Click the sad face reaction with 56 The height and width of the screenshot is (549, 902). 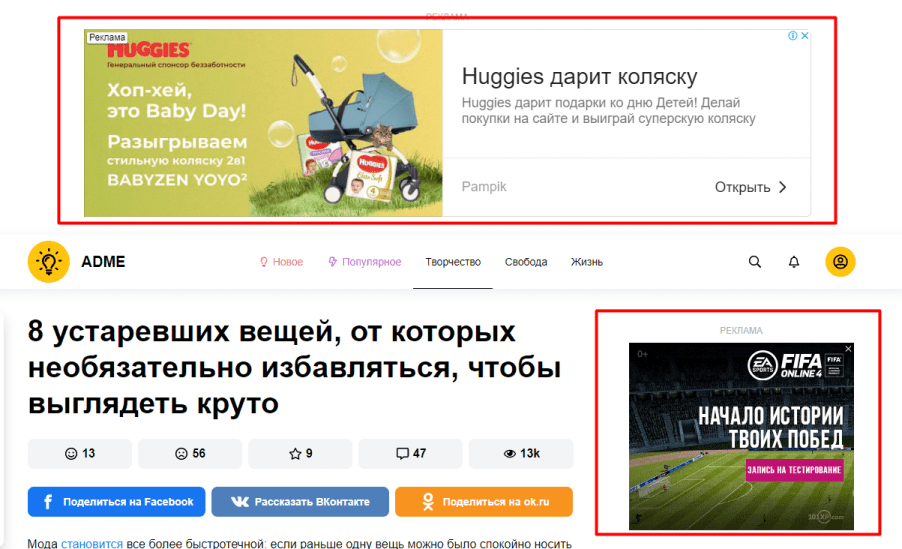(190, 453)
